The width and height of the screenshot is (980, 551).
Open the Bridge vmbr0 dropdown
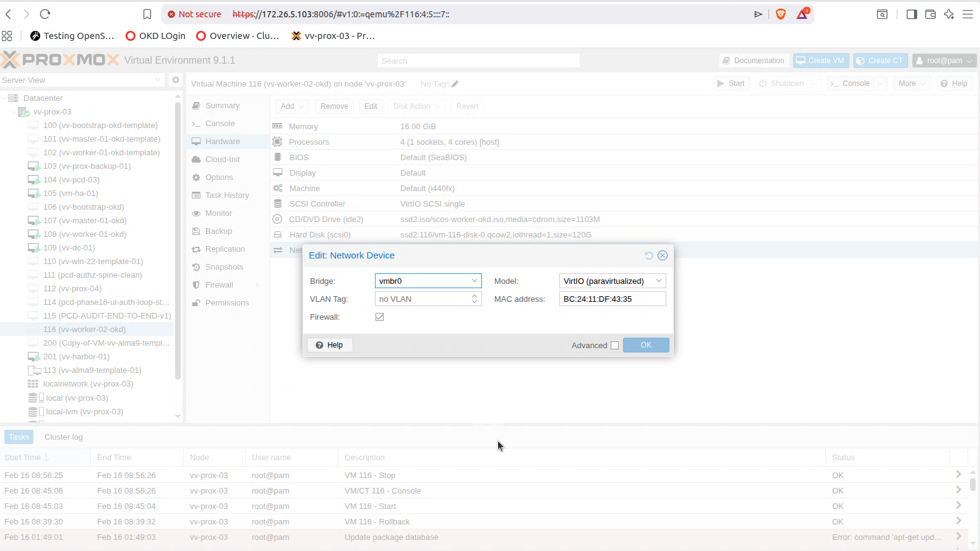tap(474, 281)
